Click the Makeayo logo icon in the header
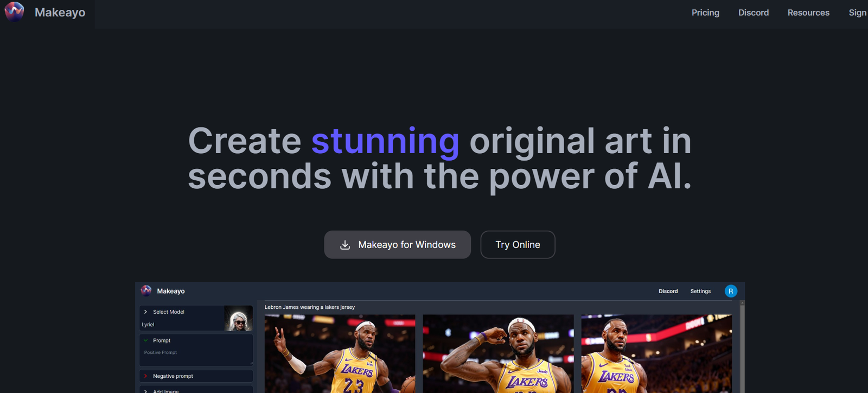The height and width of the screenshot is (393, 868). pyautogui.click(x=14, y=12)
